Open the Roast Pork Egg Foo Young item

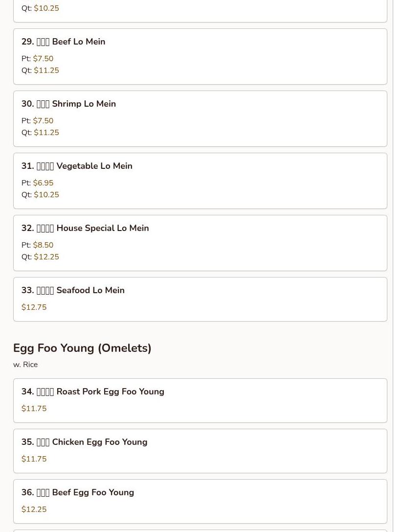[93, 392]
